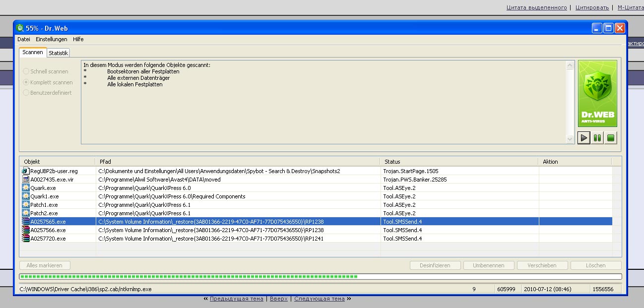Click the Dr.Web spider logo banner
This screenshot has height=308, width=644.
[598, 94]
